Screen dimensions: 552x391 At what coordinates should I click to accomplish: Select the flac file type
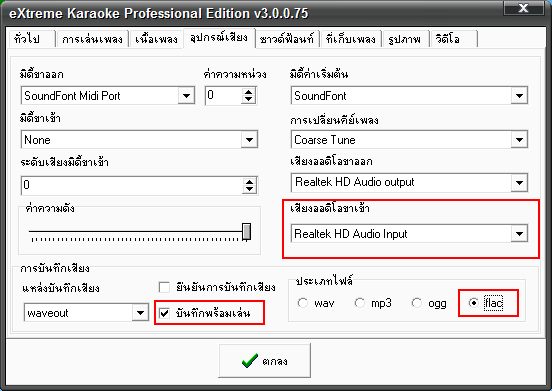[473, 303]
